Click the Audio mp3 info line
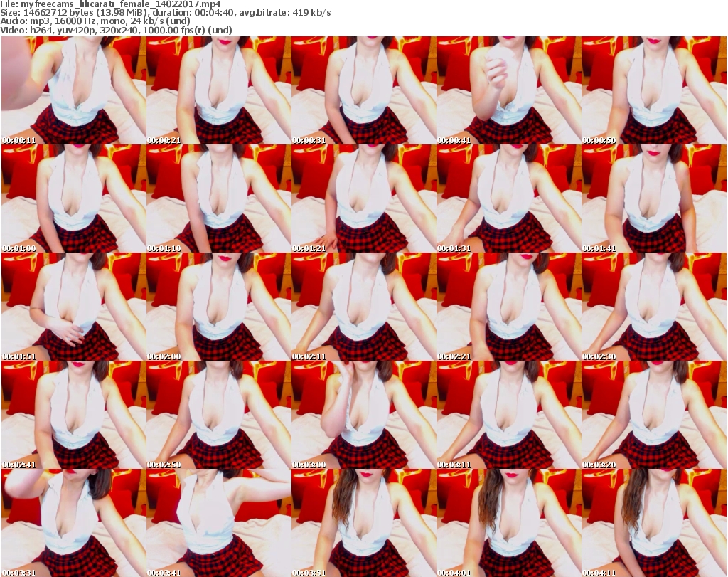728x577 pixels. coord(95,21)
